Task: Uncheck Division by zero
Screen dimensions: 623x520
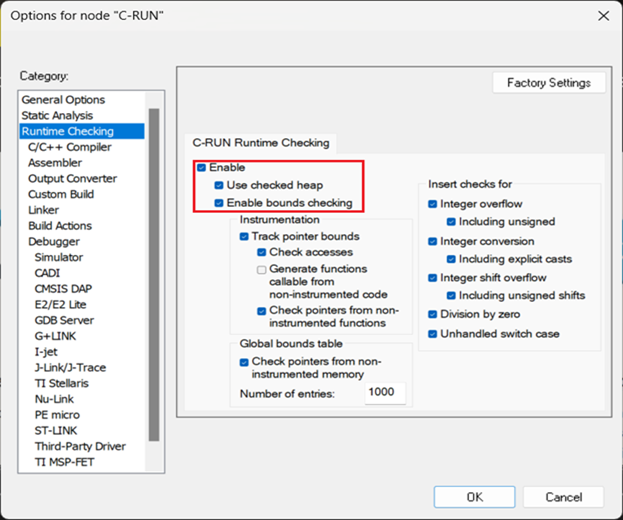Action: (433, 314)
